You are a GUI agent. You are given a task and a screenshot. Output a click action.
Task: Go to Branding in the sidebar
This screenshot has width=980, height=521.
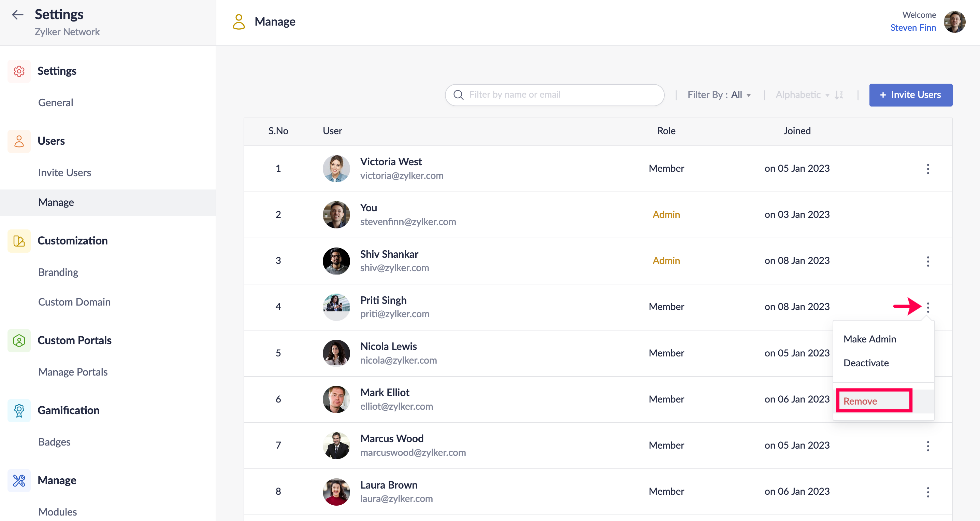click(58, 272)
